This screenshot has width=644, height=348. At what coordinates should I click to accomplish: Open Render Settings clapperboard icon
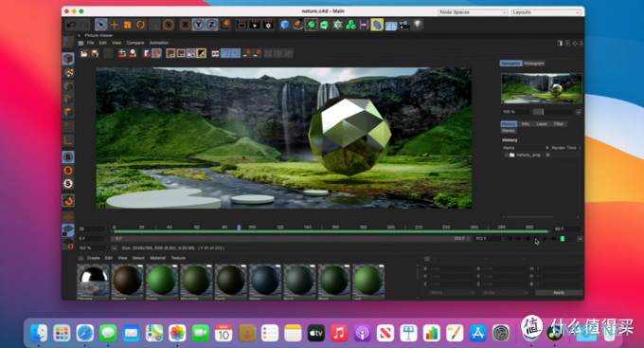click(268, 25)
